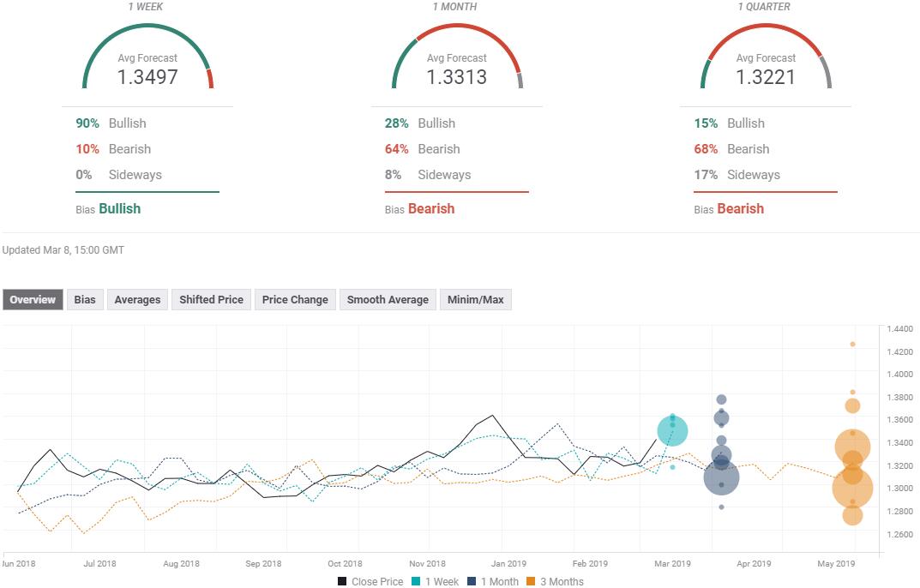Click the 15% Bullish row
Screen dimensions: 920x588
pyautogui.click(x=730, y=123)
